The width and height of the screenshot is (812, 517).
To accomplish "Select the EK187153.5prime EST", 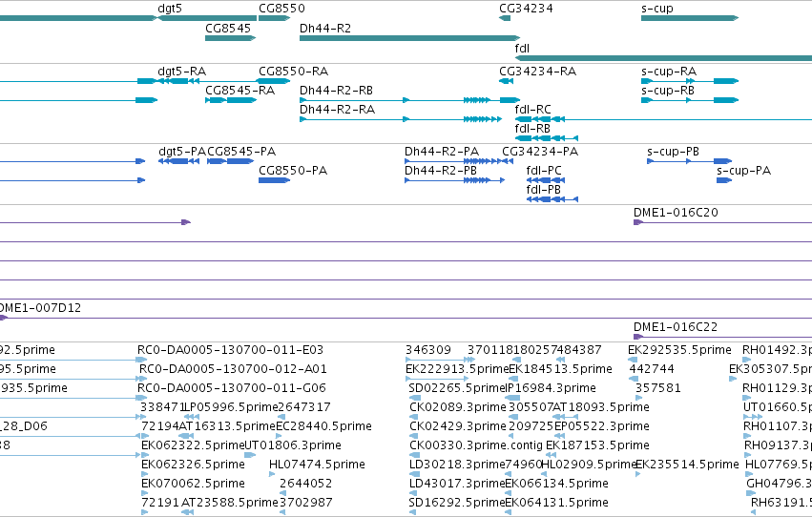I will coord(551,455).
